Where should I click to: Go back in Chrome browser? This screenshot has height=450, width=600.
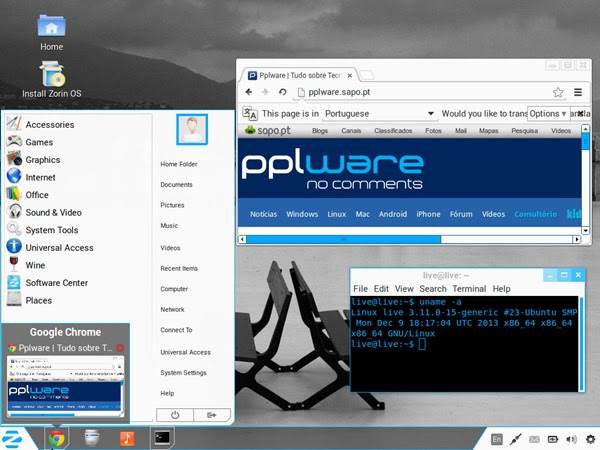[249, 92]
